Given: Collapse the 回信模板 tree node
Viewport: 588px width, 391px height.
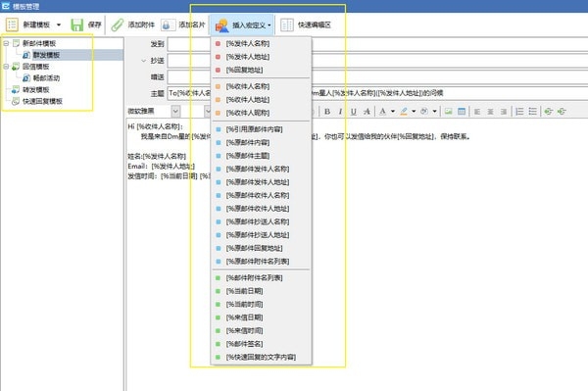Looking at the screenshot, I should pos(6,67).
